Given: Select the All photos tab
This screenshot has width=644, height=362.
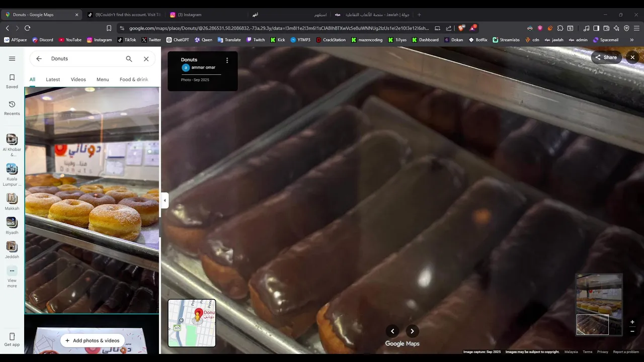Looking at the screenshot, I should pos(32,79).
